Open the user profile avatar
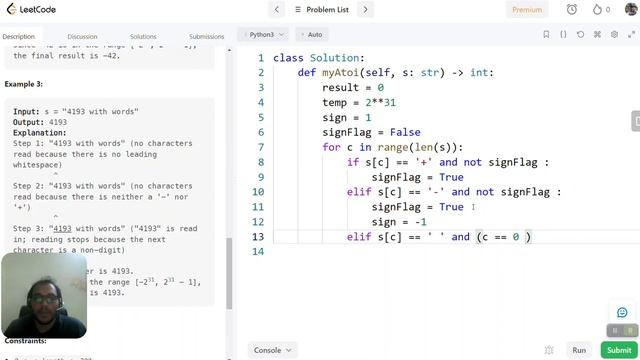Viewport: 640px width, 360px height. click(x=631, y=9)
